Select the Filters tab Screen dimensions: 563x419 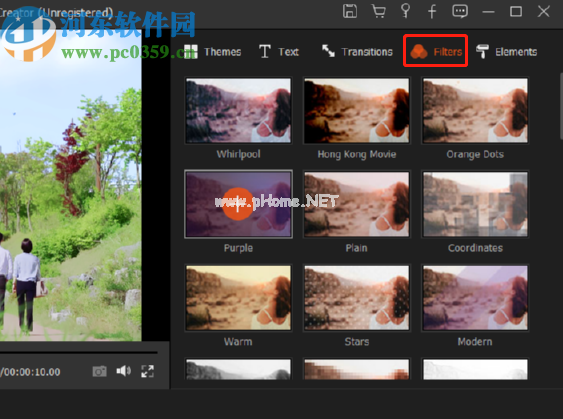click(x=436, y=51)
